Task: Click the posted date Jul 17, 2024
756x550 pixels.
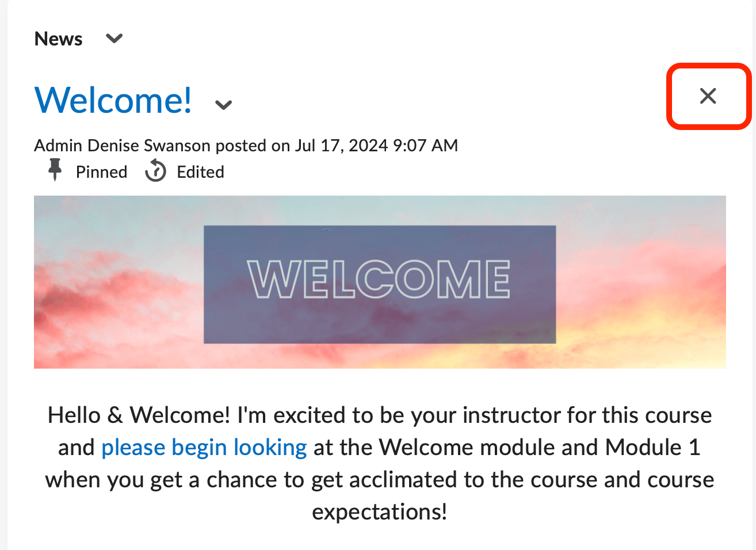Action: pyautogui.click(x=342, y=146)
